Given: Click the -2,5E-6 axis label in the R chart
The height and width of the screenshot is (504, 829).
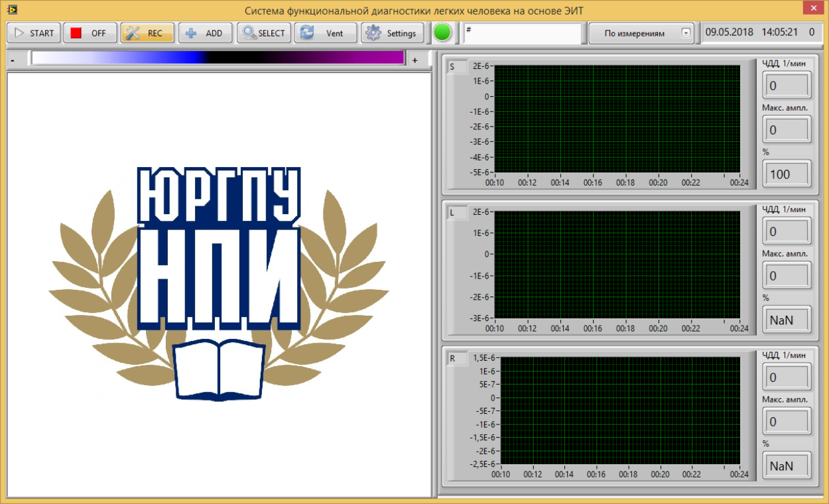Looking at the screenshot, I should (481, 464).
